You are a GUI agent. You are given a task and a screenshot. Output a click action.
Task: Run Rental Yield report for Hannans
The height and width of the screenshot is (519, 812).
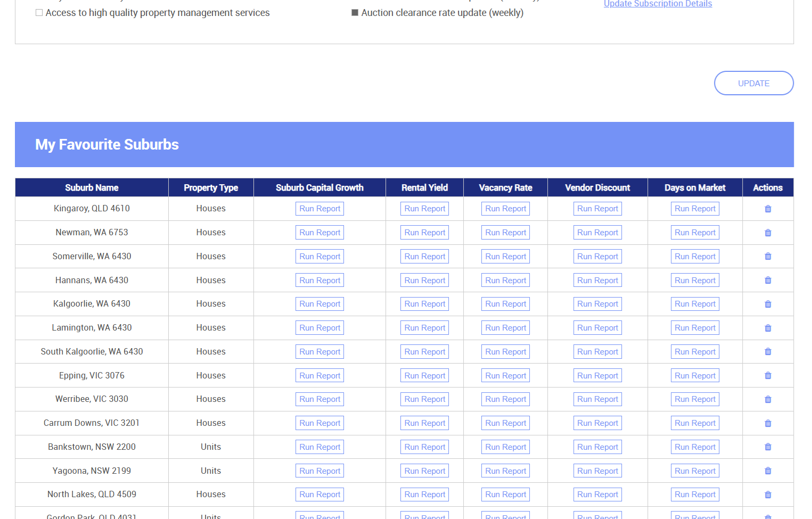click(x=424, y=281)
